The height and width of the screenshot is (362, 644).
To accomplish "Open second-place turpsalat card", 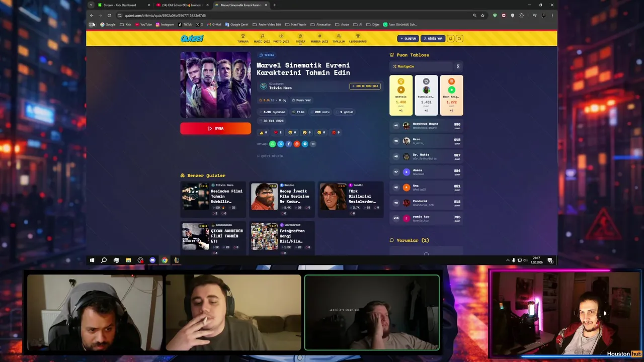I will click(x=426, y=95).
